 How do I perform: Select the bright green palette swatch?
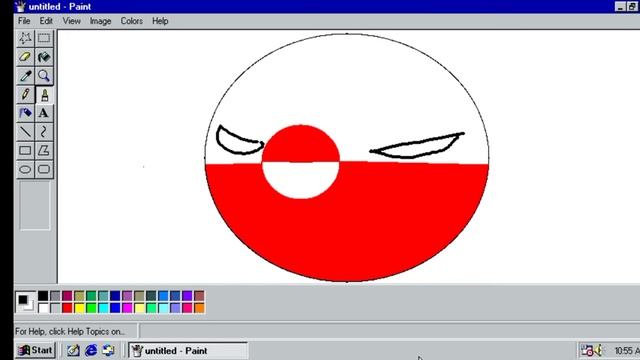[91, 308]
